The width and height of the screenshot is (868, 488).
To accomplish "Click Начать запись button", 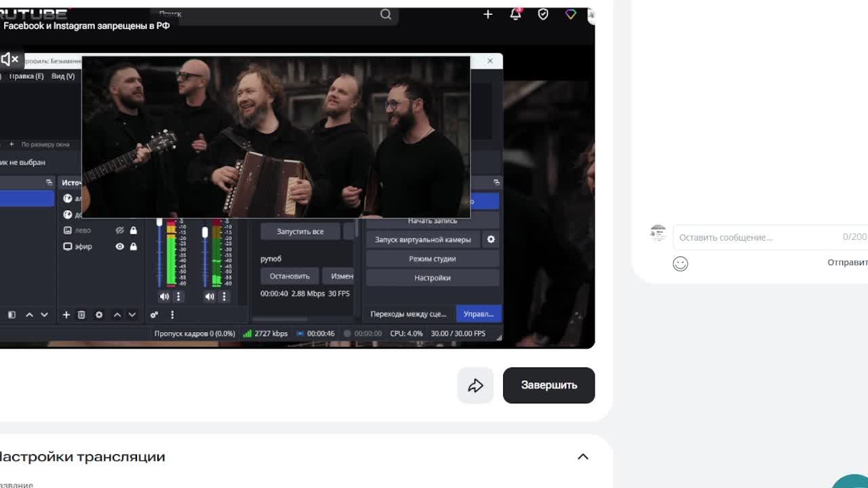I will 433,220.
